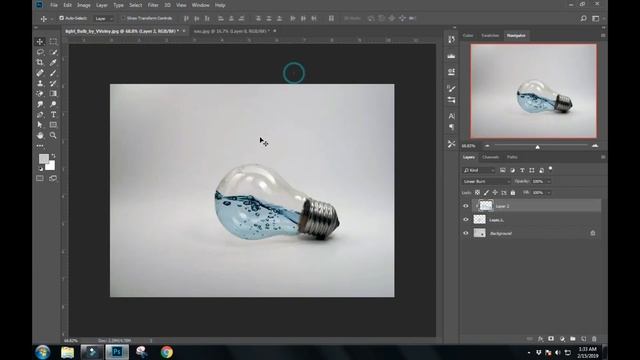
Task: Select the Rectangular Marquee tool
Action: click(x=53, y=41)
